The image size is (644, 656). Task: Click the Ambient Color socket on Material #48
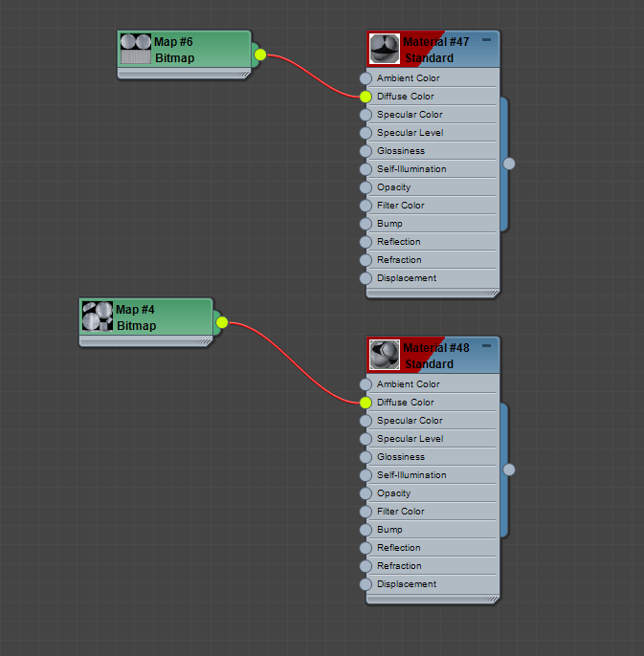click(366, 384)
